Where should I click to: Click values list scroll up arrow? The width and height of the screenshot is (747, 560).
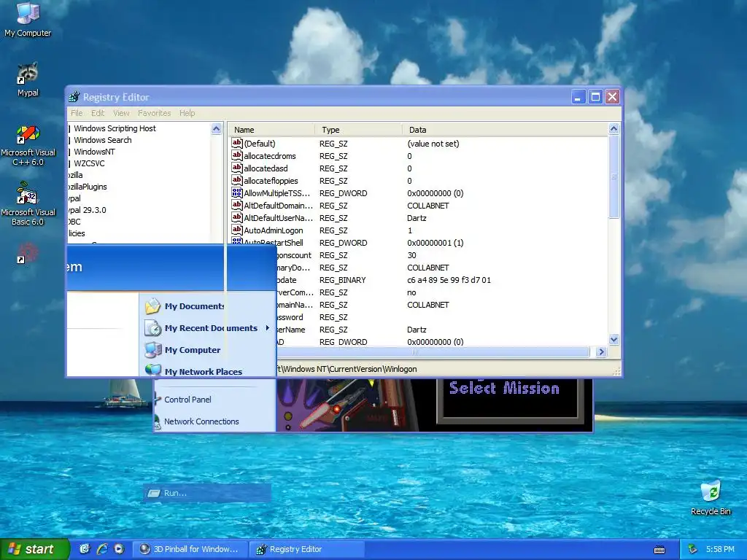tap(614, 128)
